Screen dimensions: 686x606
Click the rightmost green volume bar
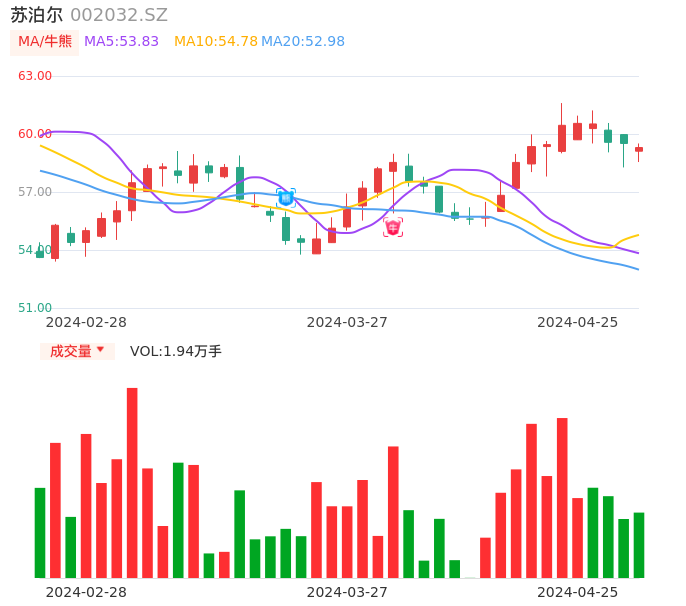pyautogui.click(x=639, y=545)
